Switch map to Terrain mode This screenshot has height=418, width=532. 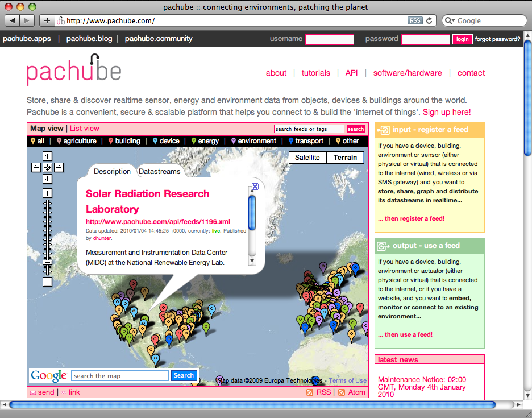pos(345,157)
